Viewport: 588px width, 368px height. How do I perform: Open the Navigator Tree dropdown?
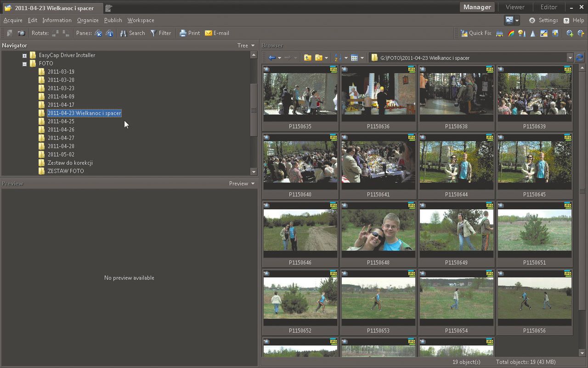coord(246,46)
